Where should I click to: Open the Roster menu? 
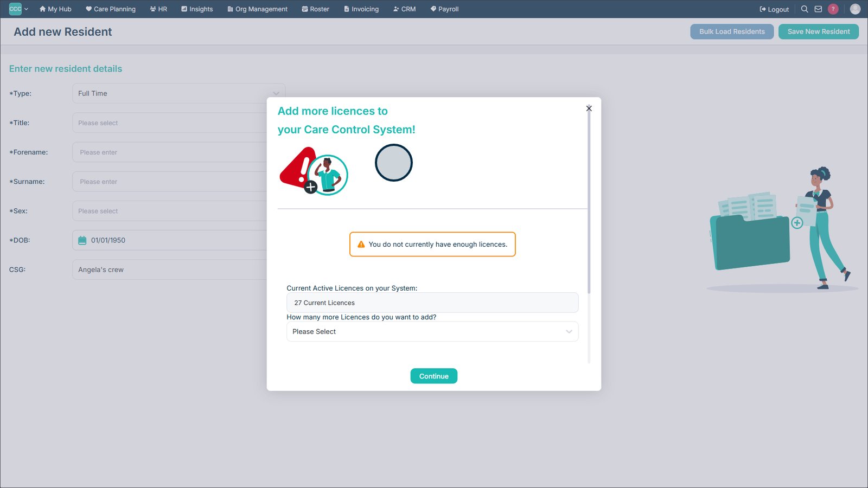[315, 9]
